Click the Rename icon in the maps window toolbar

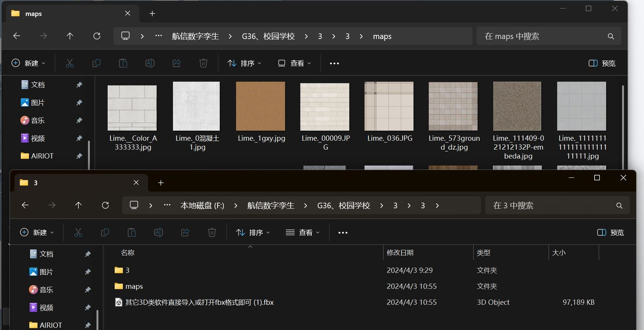150,63
